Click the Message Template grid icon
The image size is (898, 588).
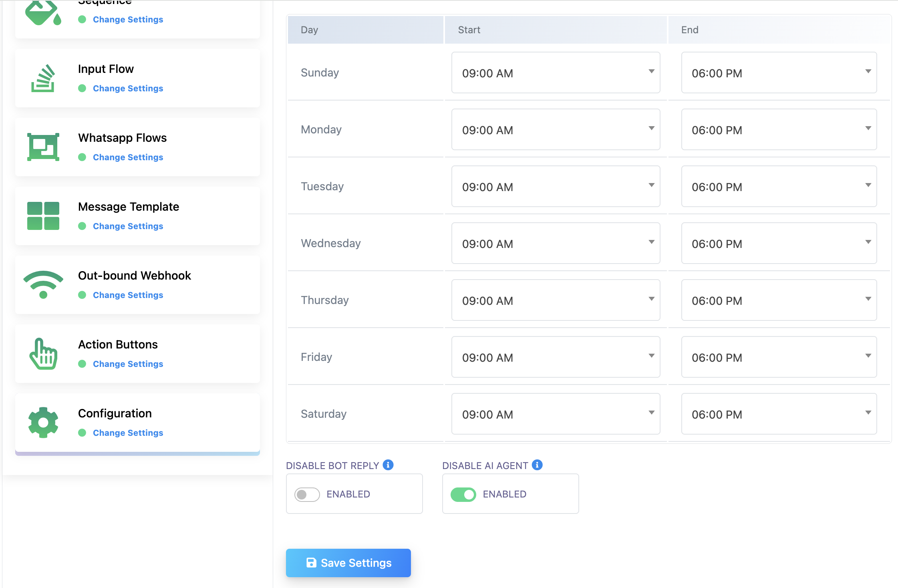[x=43, y=216]
